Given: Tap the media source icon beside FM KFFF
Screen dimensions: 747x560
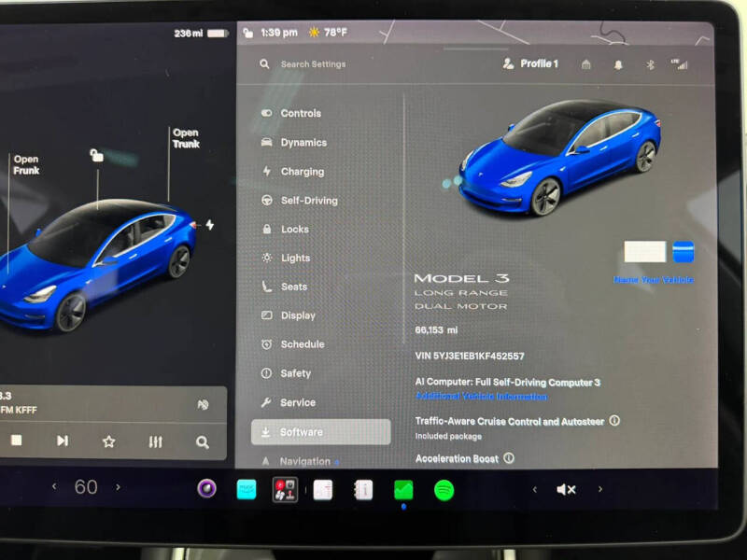Looking at the screenshot, I should (203, 405).
